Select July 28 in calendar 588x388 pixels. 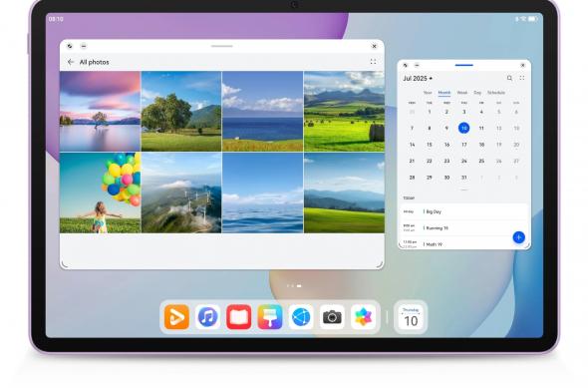(x=412, y=178)
